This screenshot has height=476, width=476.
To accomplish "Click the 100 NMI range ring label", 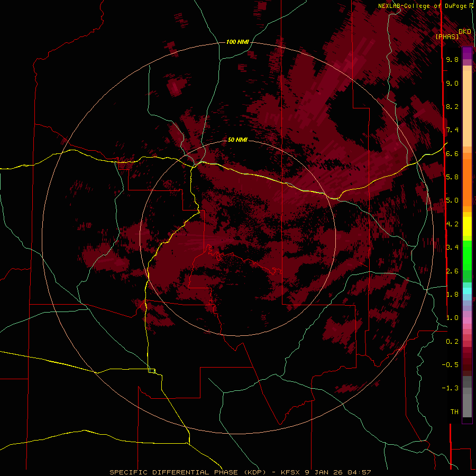I will (237, 42).
